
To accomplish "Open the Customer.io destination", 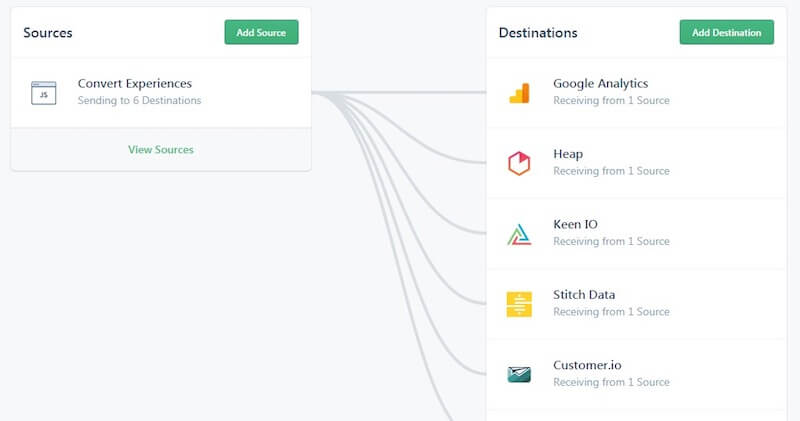I will coord(587,365).
